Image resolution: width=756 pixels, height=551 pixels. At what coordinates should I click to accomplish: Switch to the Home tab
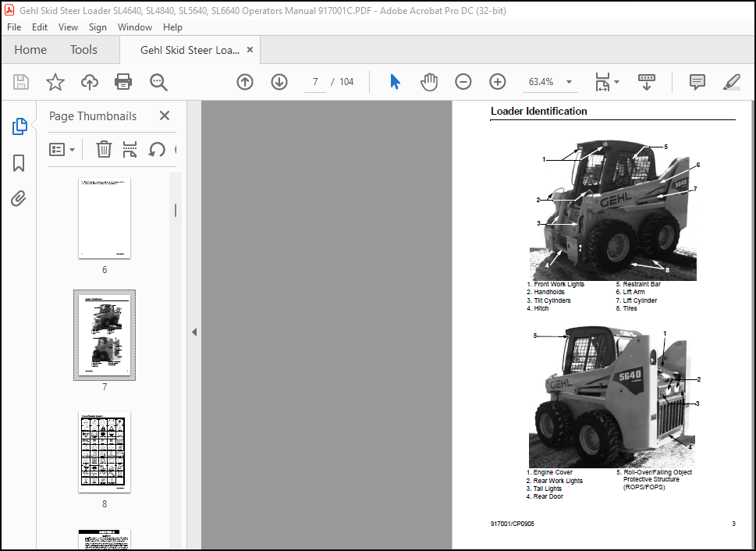click(x=30, y=50)
